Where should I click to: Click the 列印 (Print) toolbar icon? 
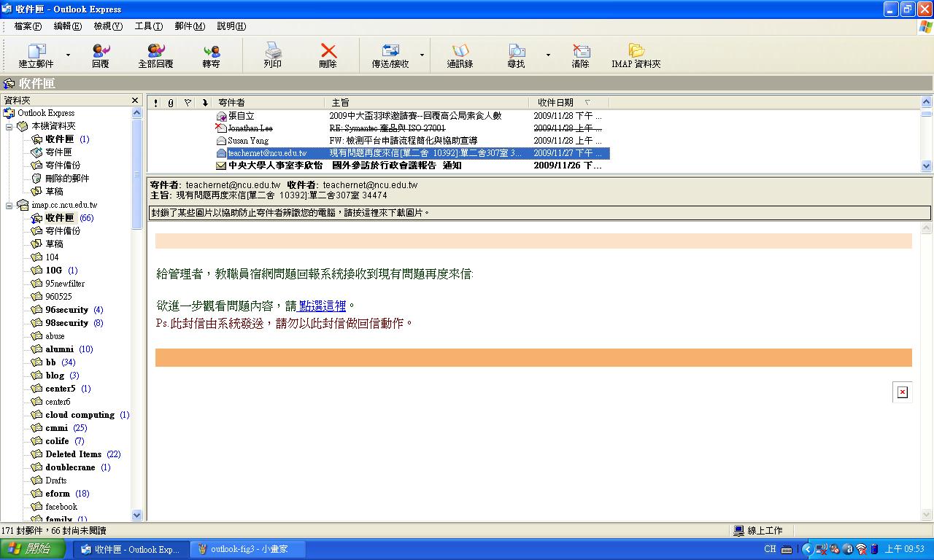click(273, 51)
